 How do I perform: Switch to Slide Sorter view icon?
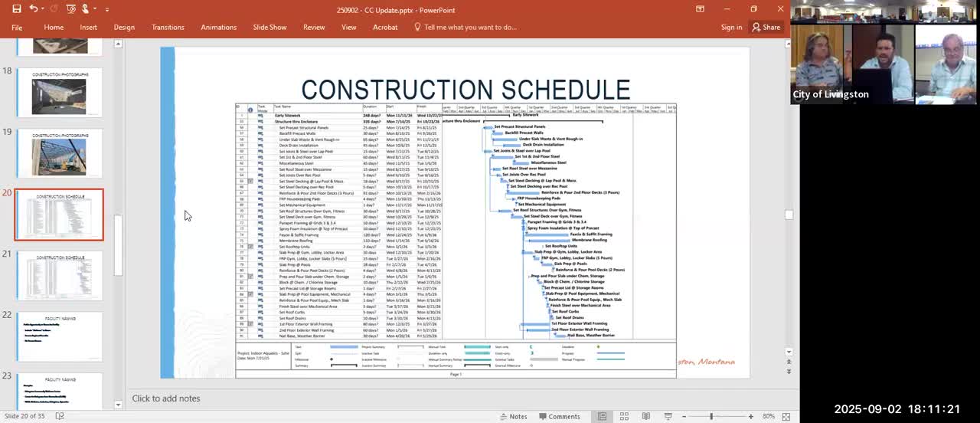(624, 416)
